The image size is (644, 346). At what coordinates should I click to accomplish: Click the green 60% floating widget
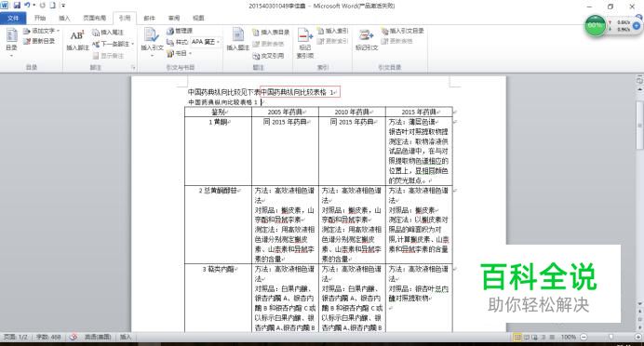click(x=595, y=25)
